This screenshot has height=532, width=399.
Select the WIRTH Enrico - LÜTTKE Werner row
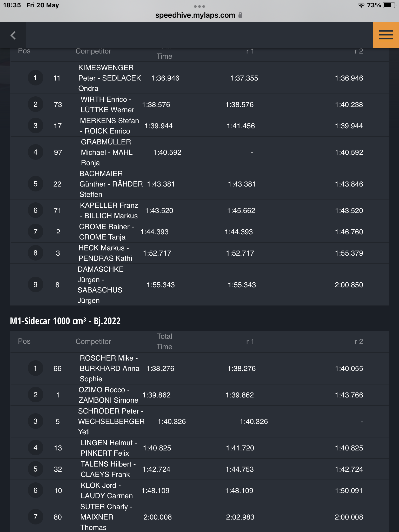coord(199,105)
